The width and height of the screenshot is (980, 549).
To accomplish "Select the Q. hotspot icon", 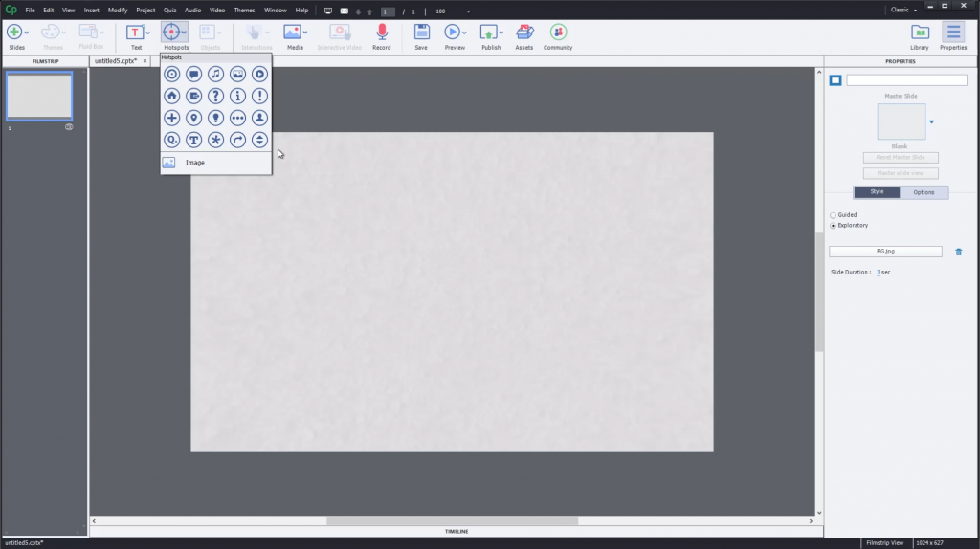I will click(x=172, y=140).
